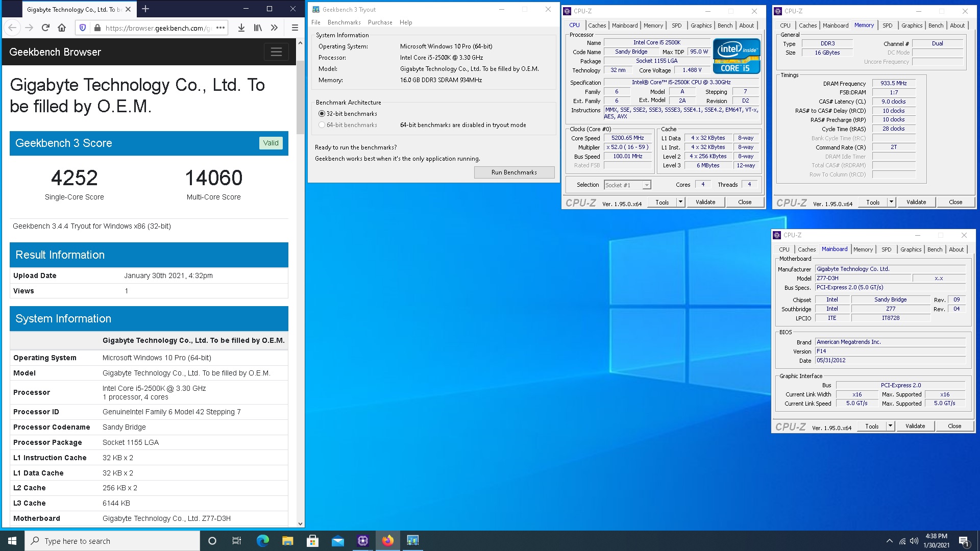Open Graphics tab in Memory CPU-Z window

912,26
